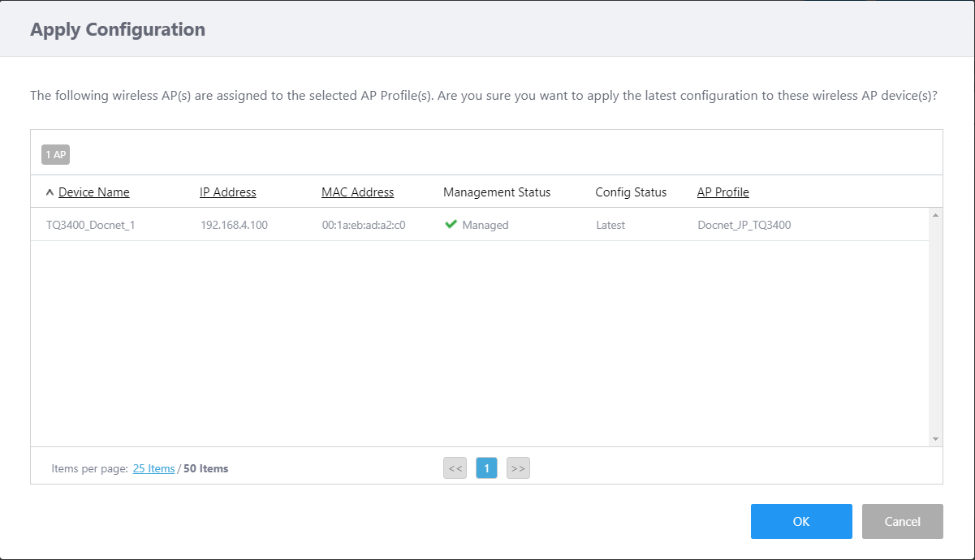Image resolution: width=975 pixels, height=560 pixels.
Task: Go to next page with >> button
Action: point(518,468)
